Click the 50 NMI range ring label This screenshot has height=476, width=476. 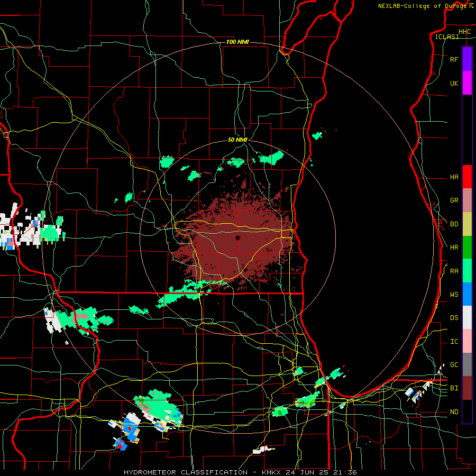[237, 140]
